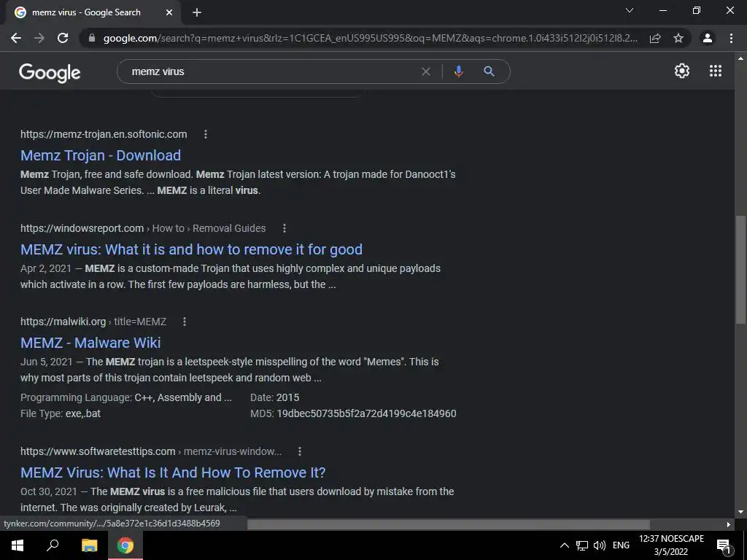
Task: Open File Explorer from taskbar
Action: pos(89,545)
